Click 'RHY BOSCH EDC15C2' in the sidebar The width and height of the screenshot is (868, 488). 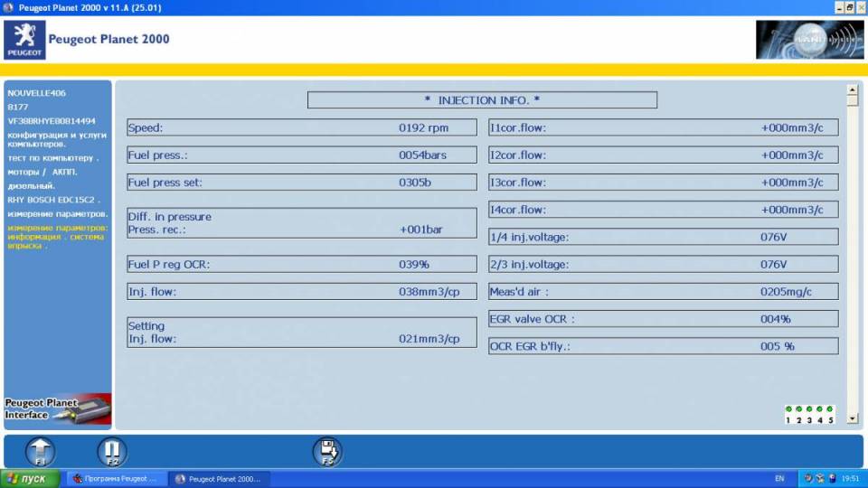(x=54, y=200)
